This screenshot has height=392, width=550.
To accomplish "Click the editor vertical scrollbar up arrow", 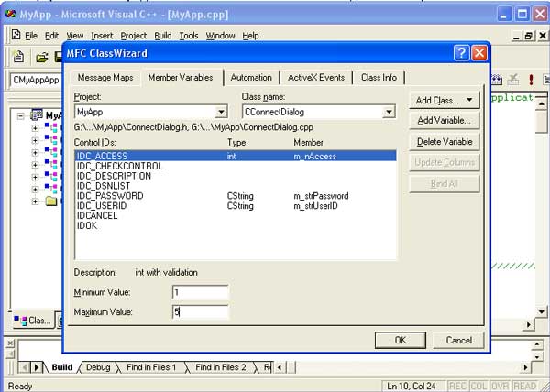I will tap(541, 104).
